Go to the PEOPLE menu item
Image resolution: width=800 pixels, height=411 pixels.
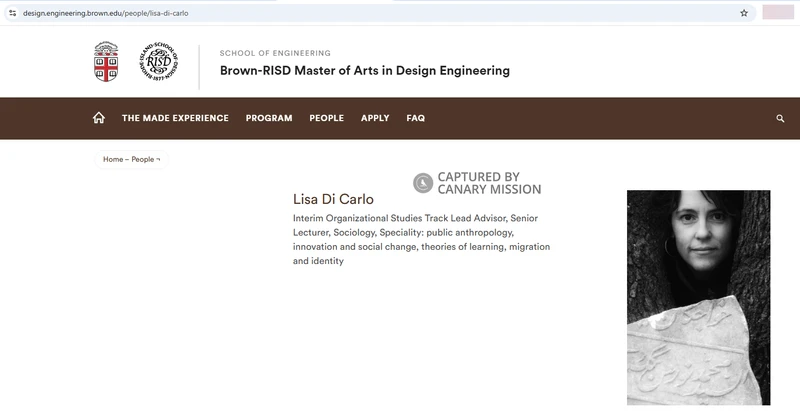tap(327, 118)
